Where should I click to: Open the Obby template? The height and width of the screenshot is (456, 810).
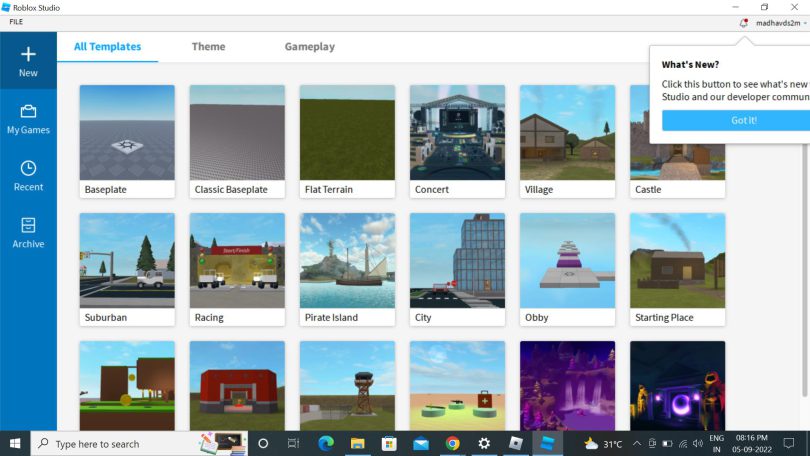(x=567, y=260)
